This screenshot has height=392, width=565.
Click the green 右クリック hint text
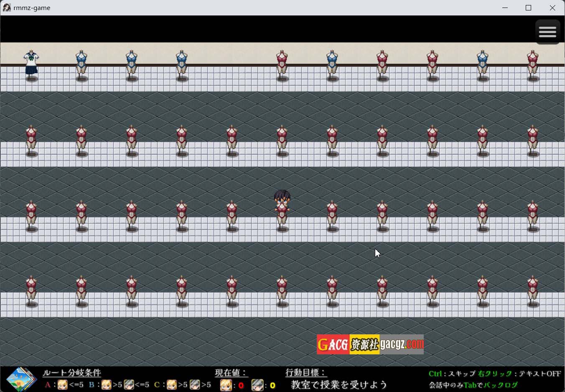pos(495,374)
